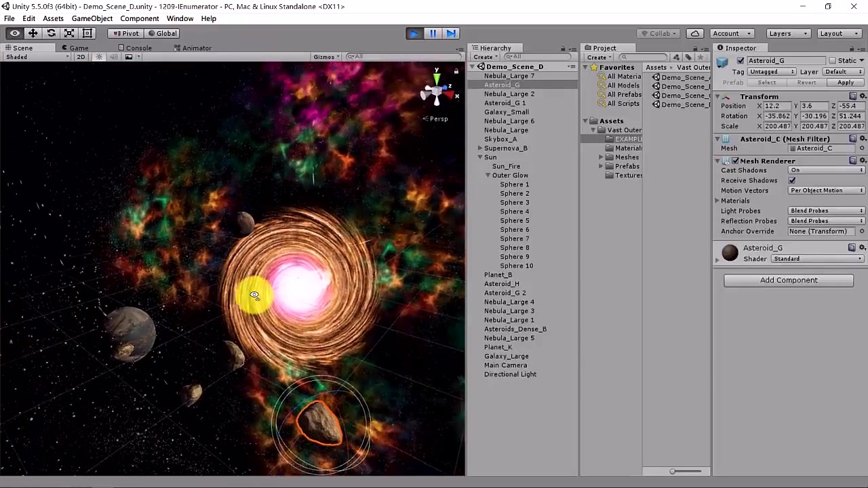The height and width of the screenshot is (488, 868).
Task: Expand the Materials foldout
Action: 717,201
